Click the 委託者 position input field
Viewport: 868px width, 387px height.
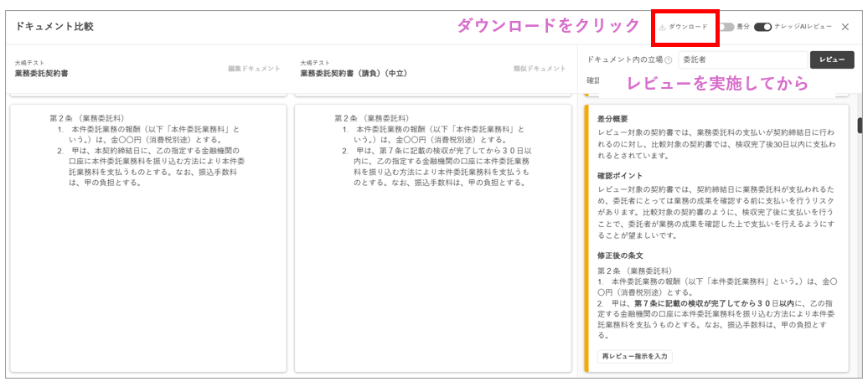[x=741, y=60]
